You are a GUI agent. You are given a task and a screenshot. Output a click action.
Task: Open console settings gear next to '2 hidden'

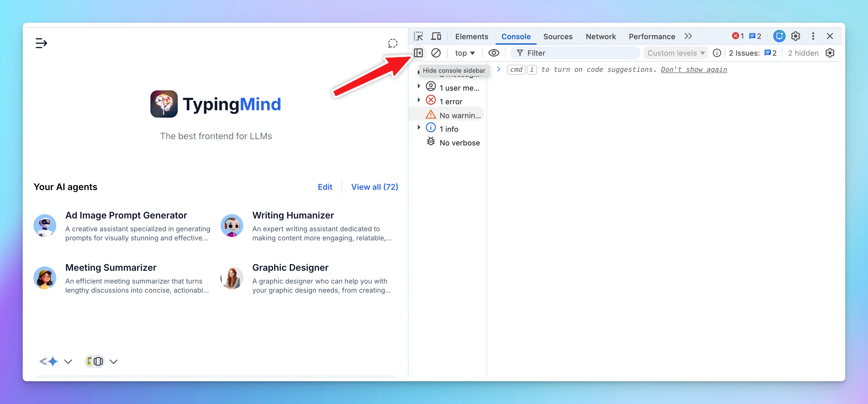830,53
